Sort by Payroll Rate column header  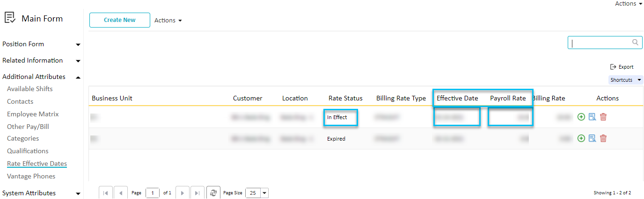[x=508, y=98]
